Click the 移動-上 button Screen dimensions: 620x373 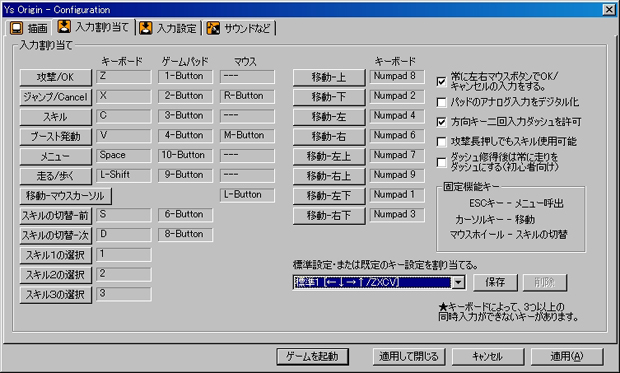coord(329,78)
